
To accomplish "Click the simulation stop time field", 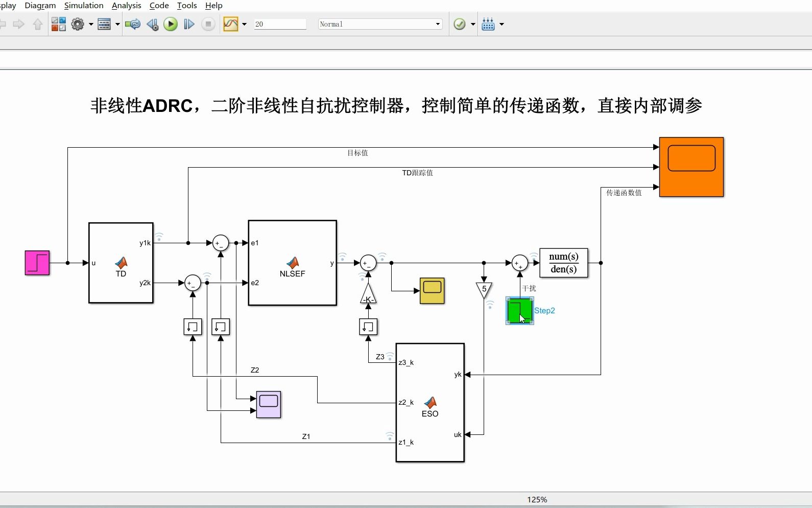I will click(x=280, y=24).
